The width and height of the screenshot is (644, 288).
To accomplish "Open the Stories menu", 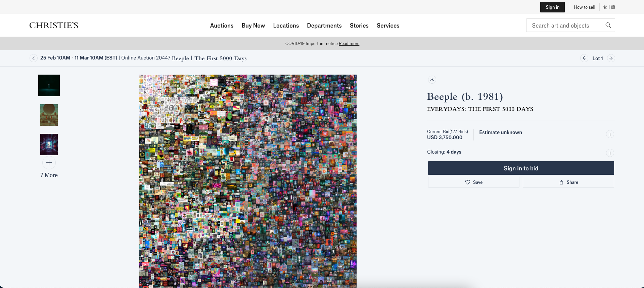I will pos(359,26).
